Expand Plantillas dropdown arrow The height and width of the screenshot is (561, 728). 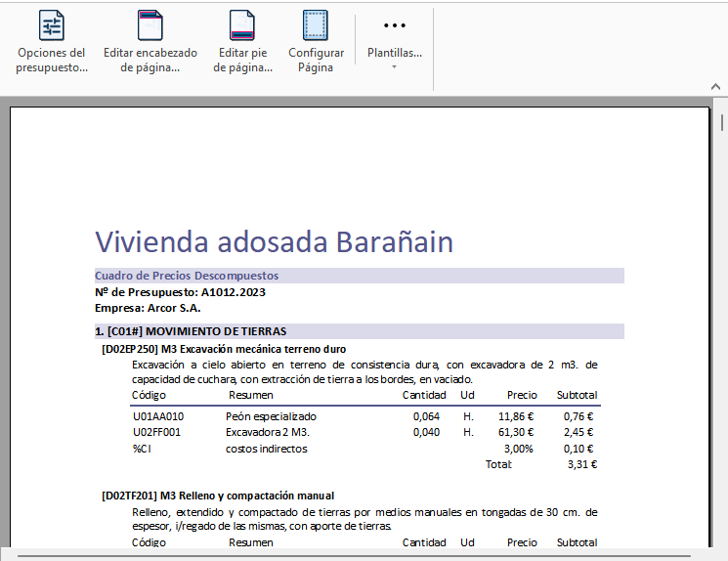[x=394, y=67]
